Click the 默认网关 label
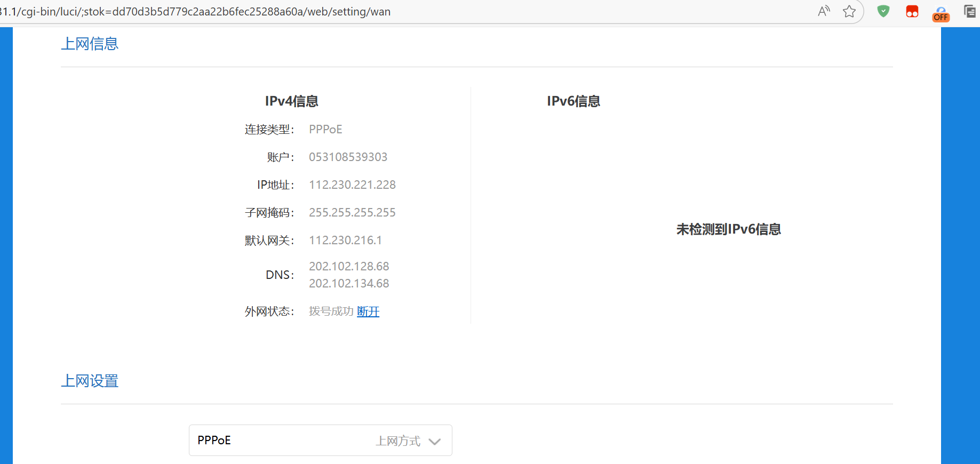This screenshot has width=980, height=464. pos(269,241)
